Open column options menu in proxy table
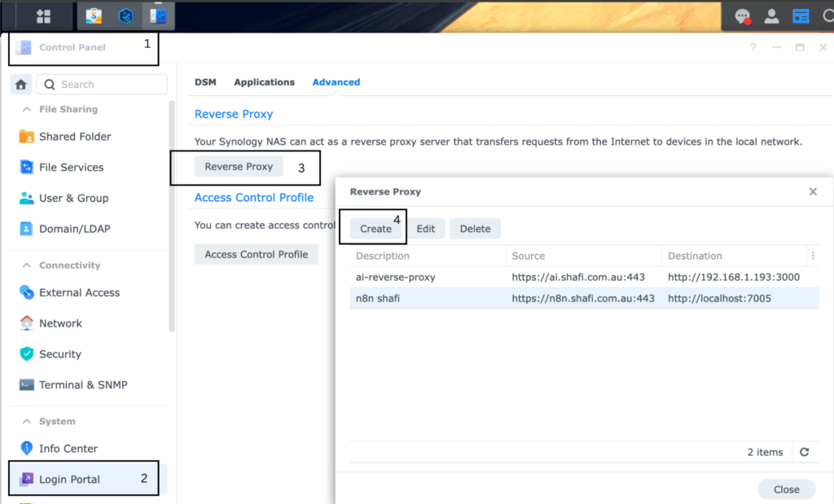This screenshot has height=504, width=834. pyautogui.click(x=811, y=256)
